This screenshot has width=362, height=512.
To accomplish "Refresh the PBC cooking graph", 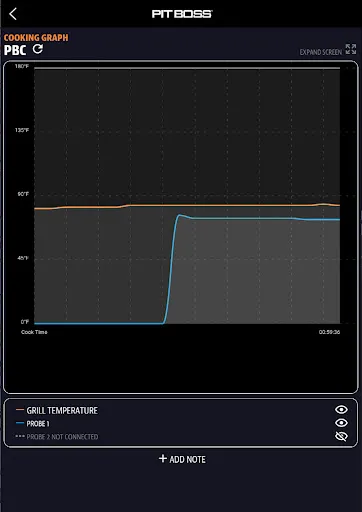I will click(x=38, y=49).
